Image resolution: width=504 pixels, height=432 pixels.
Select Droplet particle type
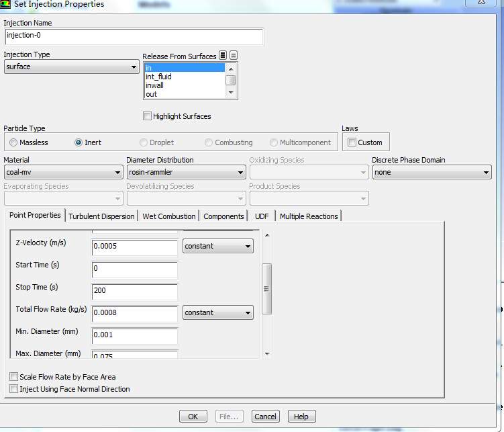[x=144, y=142]
